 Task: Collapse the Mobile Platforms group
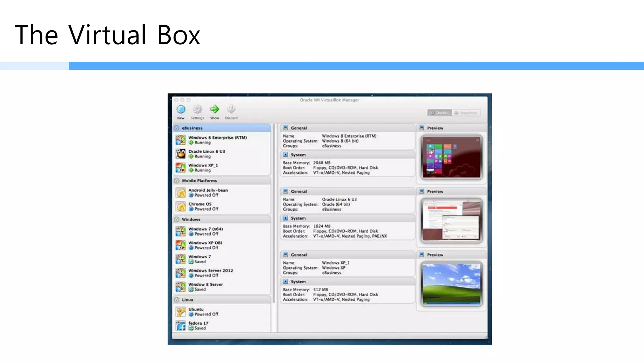177,181
